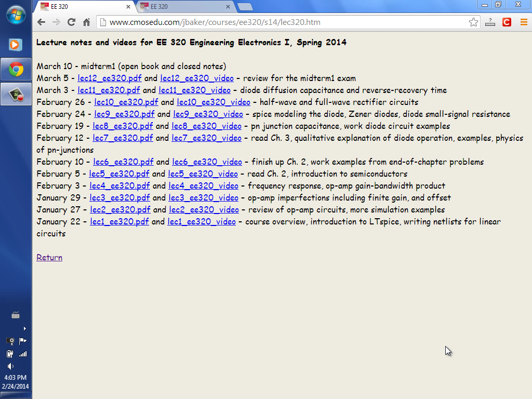Open Action Center flag tray icon

coord(23,341)
